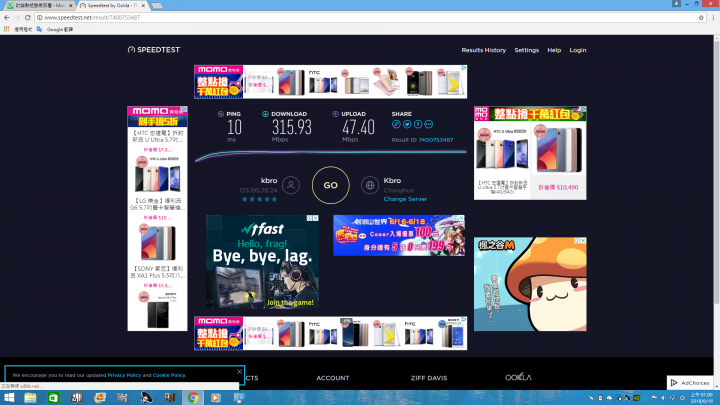Click the ACCOUNT footer heading
The width and height of the screenshot is (720, 405).
332,378
